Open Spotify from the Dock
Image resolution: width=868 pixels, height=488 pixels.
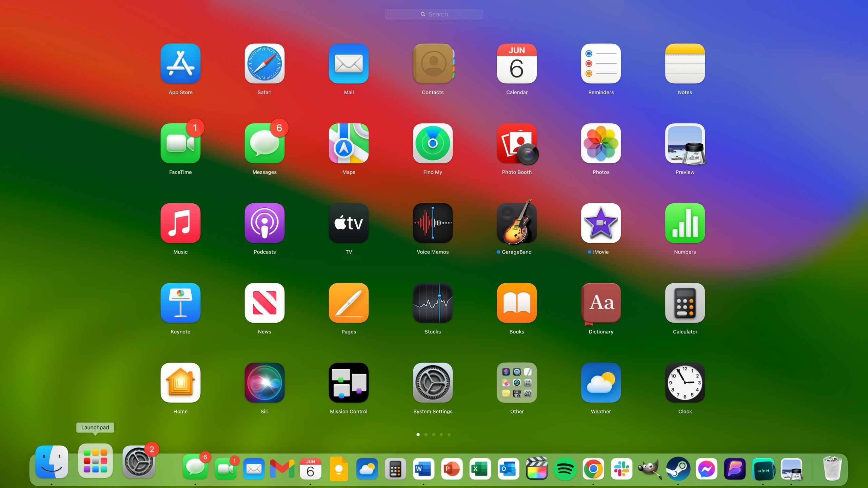[565, 469]
